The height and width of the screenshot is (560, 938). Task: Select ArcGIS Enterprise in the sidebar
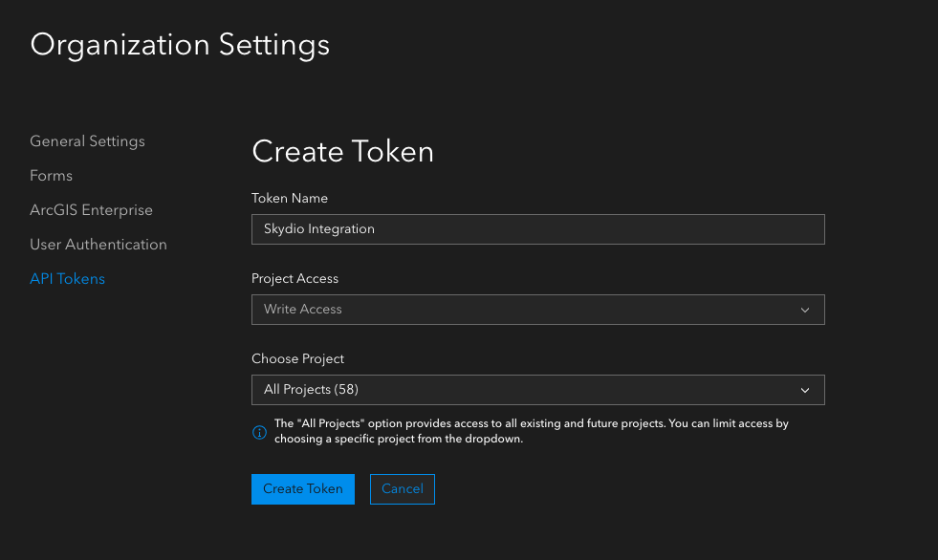(92, 210)
